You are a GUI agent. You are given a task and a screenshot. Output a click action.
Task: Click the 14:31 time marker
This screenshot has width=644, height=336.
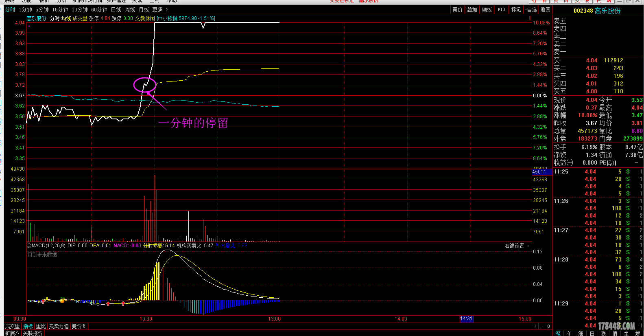click(x=466, y=318)
